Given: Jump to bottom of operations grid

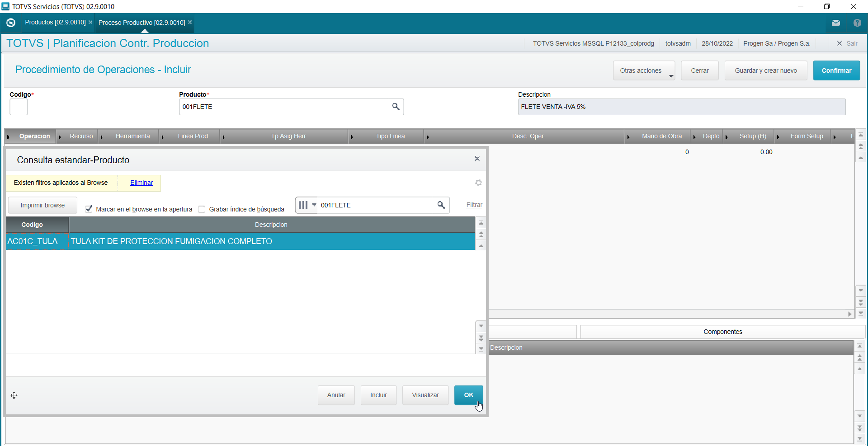Looking at the screenshot, I should [861, 313].
